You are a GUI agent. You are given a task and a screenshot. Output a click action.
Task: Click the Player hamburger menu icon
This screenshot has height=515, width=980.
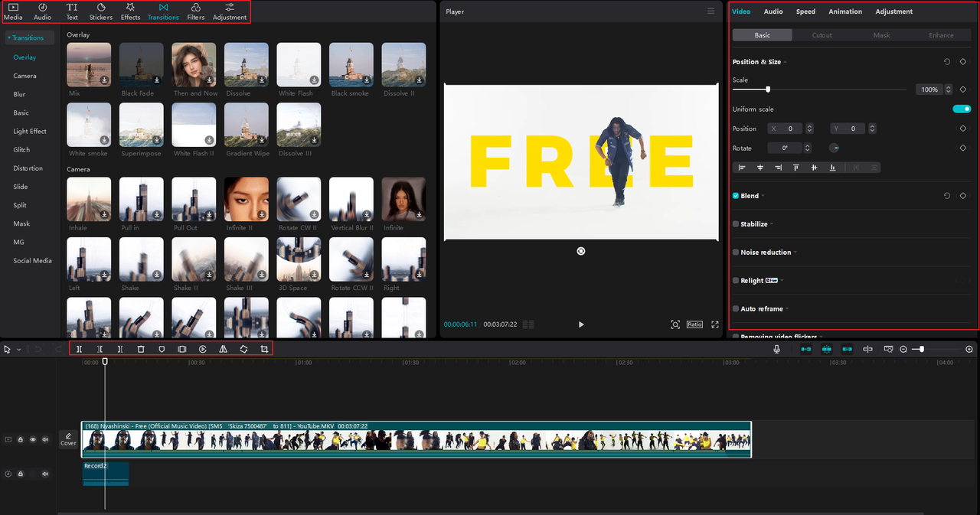pos(711,11)
